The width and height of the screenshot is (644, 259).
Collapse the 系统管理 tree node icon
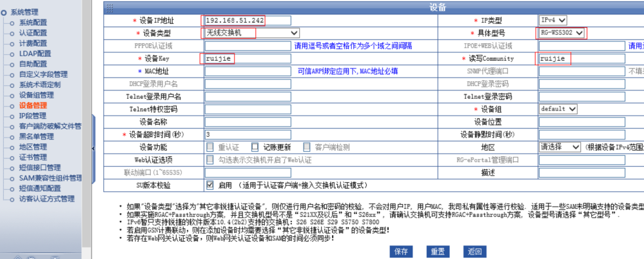point(5,12)
